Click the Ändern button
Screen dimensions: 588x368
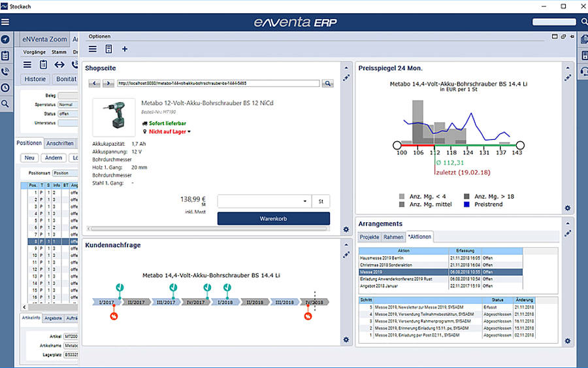click(54, 158)
